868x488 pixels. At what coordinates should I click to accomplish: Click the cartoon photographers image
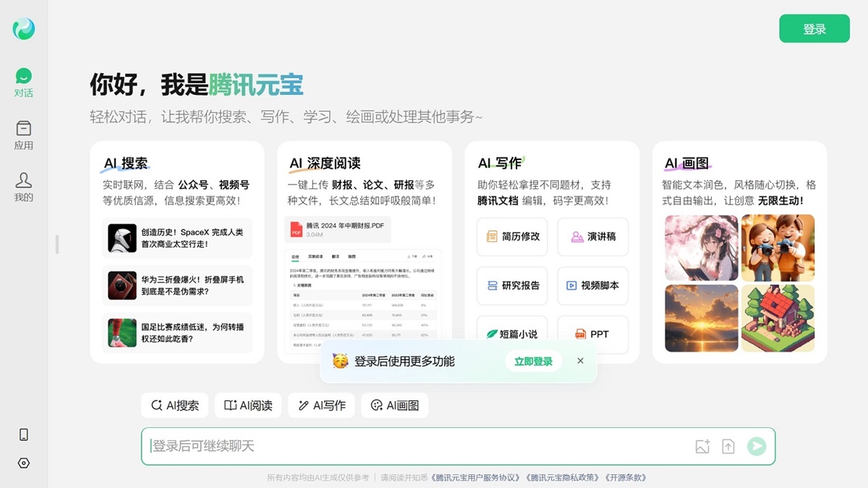(x=778, y=248)
